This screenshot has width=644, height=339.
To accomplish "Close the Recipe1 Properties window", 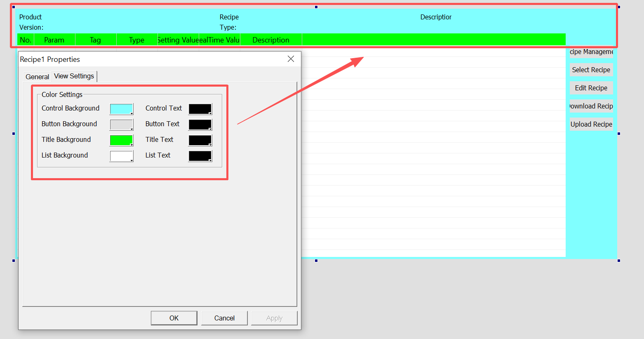I will (291, 59).
